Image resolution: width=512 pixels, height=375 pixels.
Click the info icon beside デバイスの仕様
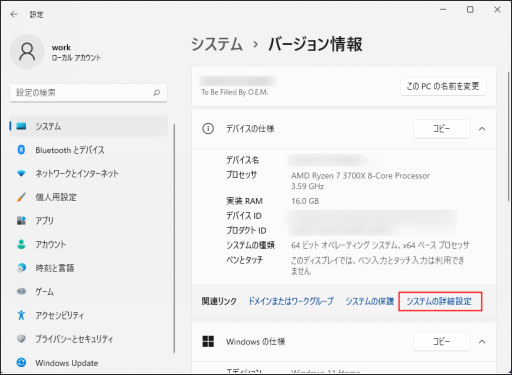pyautogui.click(x=208, y=129)
